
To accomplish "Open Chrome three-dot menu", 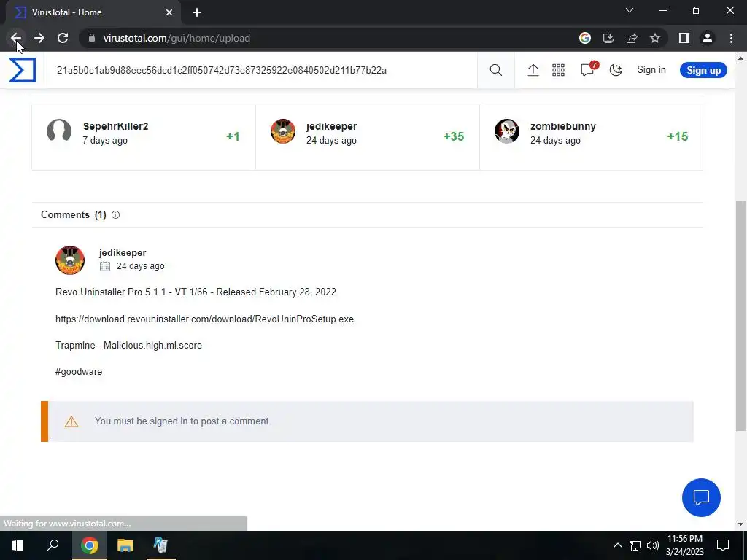I will 731,38.
